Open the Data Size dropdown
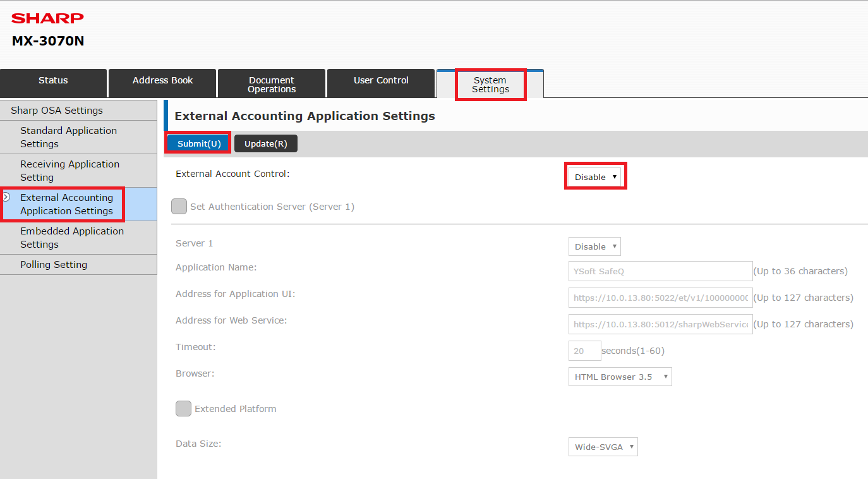This screenshot has height=479, width=868. pos(603,447)
